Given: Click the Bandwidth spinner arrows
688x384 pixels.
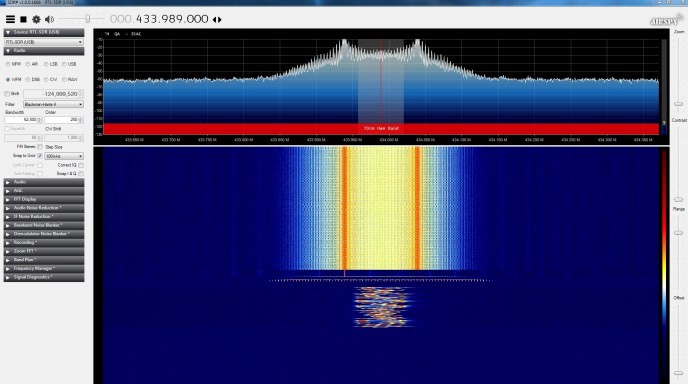Looking at the screenshot, I should (x=40, y=120).
